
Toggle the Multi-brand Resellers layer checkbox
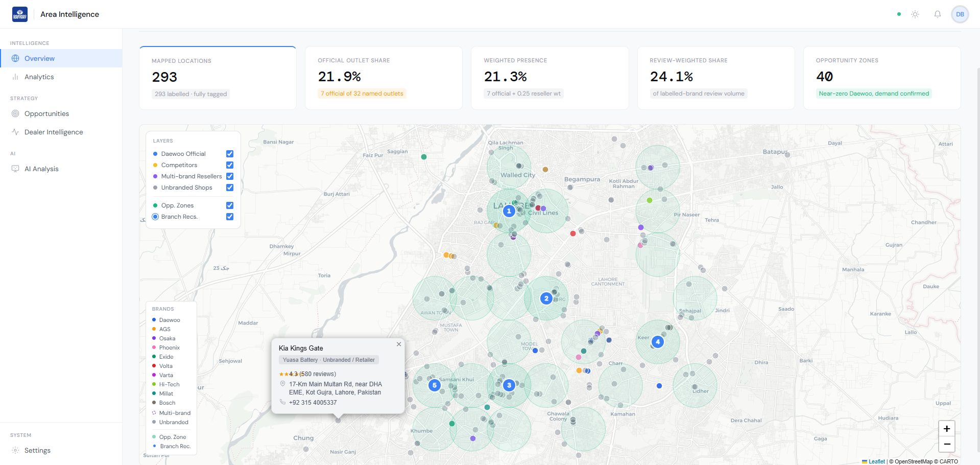pyautogui.click(x=230, y=176)
